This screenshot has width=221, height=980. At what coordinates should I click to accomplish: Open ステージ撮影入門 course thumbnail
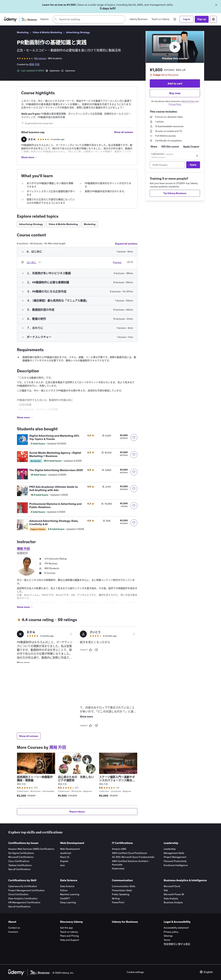118,763
